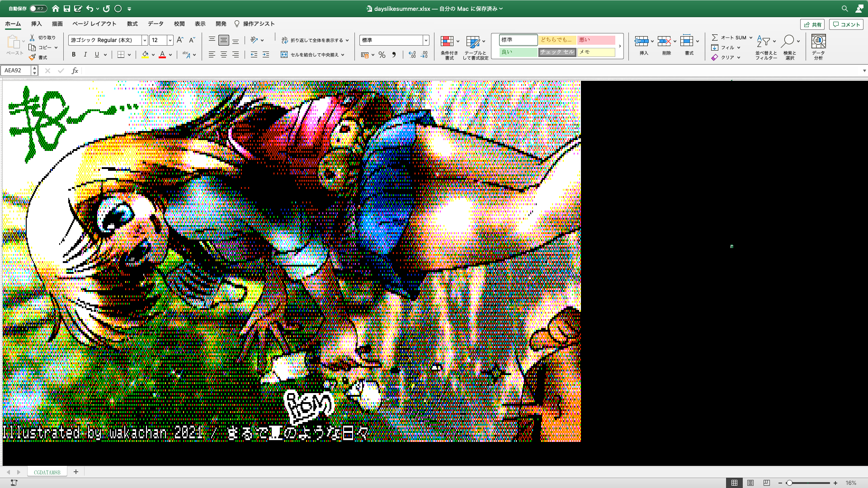Screen dimensions: 868x488
Task: Open the Formulas ribbon tab
Action: coord(132,24)
